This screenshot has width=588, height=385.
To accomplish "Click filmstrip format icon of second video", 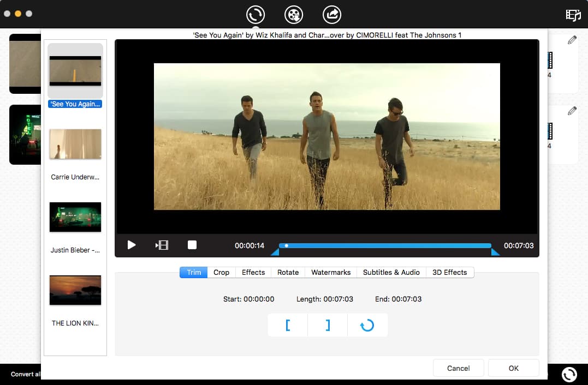I will pyautogui.click(x=550, y=131).
